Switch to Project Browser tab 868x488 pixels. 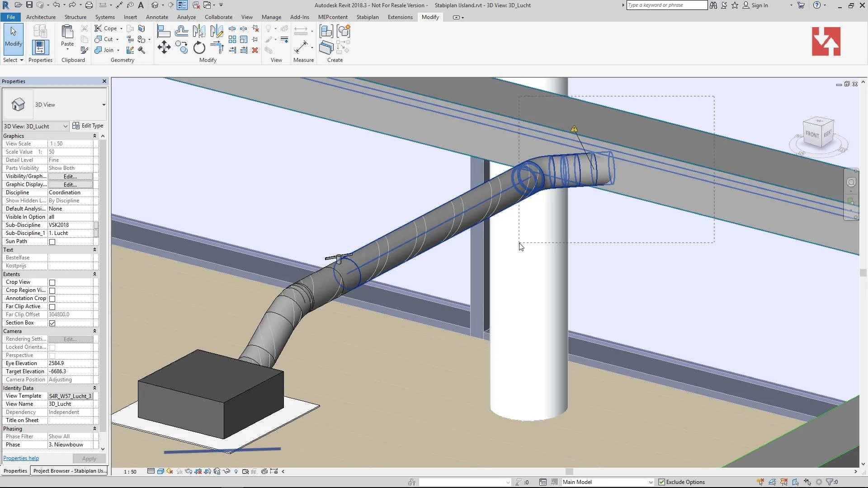coord(70,471)
